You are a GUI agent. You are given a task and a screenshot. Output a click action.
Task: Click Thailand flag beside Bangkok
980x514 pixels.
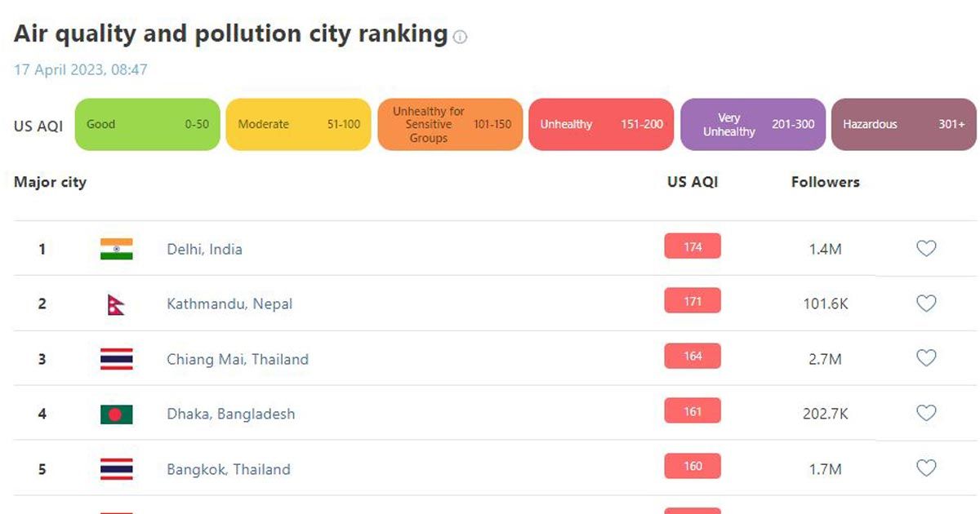click(x=116, y=469)
